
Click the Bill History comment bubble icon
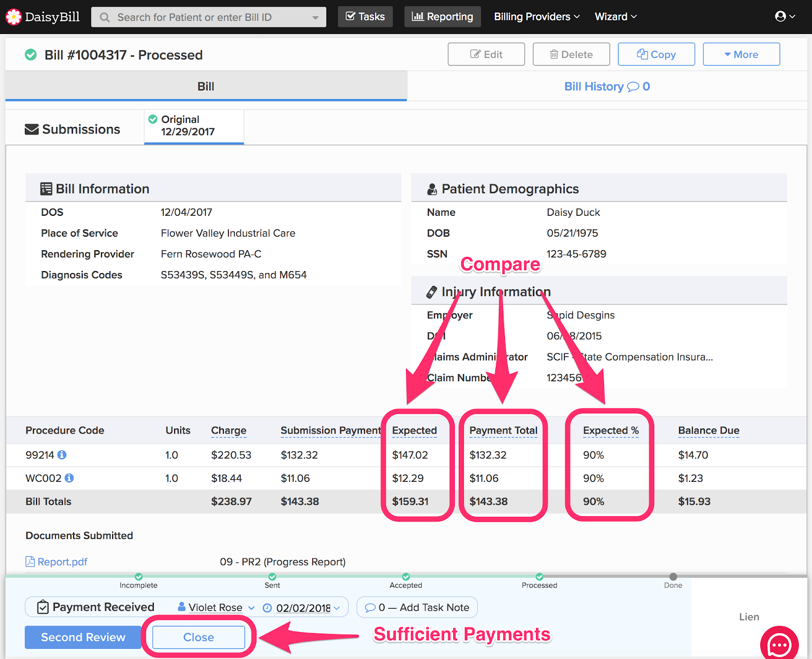(x=633, y=87)
